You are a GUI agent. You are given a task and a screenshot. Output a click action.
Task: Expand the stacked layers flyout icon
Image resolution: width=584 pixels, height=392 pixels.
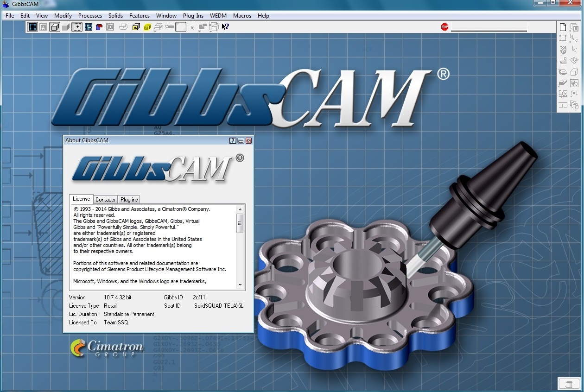pos(158,27)
